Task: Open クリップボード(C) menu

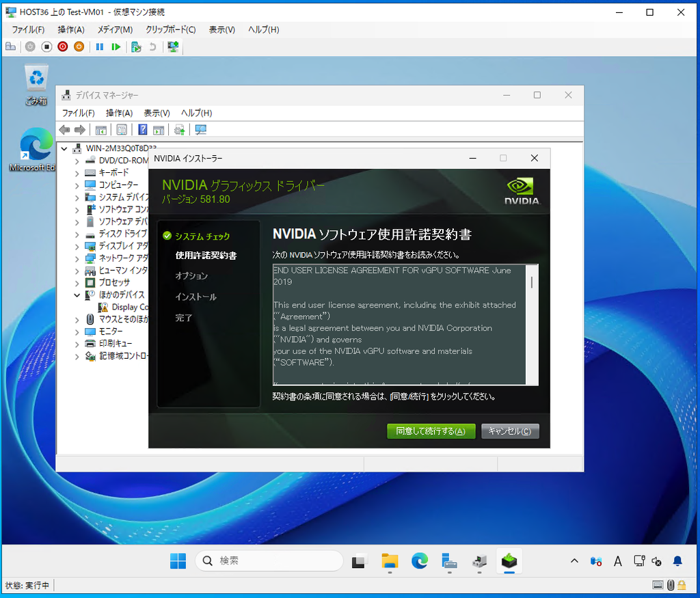Action: tap(170, 29)
